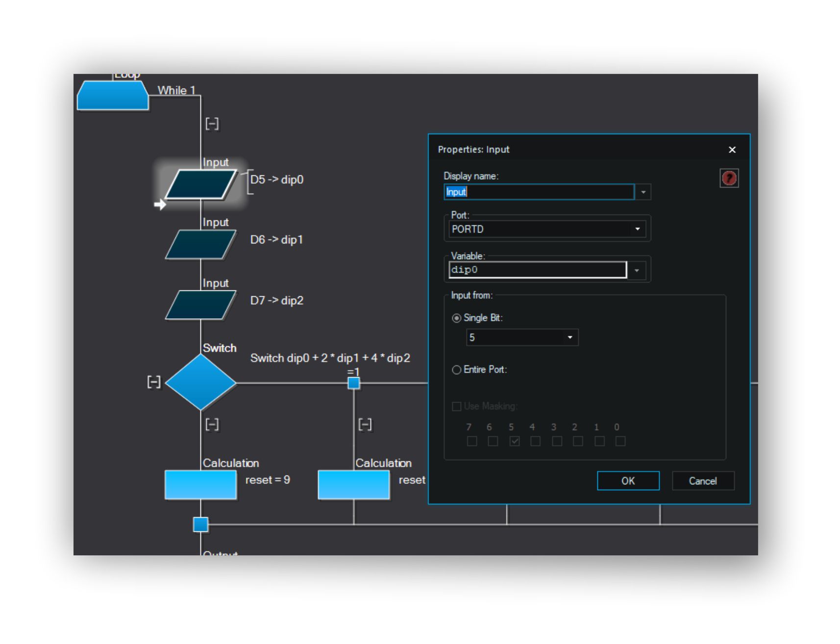Collapse the While 1 loop with [-]
This screenshot has width=840, height=644.
(x=212, y=124)
